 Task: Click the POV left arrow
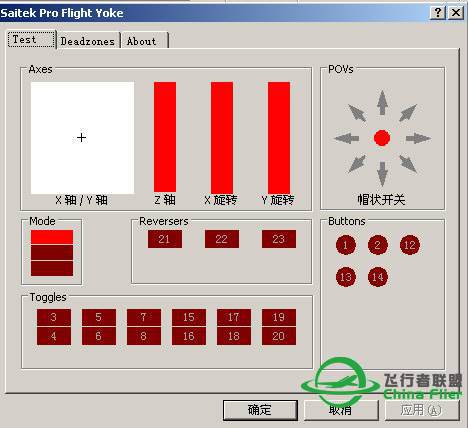point(347,138)
